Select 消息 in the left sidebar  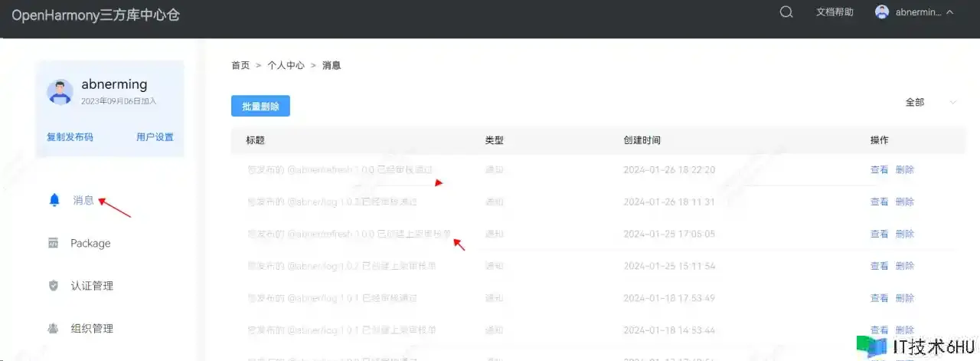pyautogui.click(x=83, y=200)
